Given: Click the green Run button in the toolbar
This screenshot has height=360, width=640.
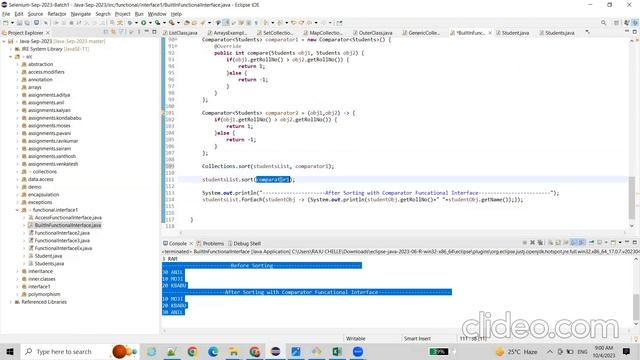Looking at the screenshot, I should (x=144, y=23).
